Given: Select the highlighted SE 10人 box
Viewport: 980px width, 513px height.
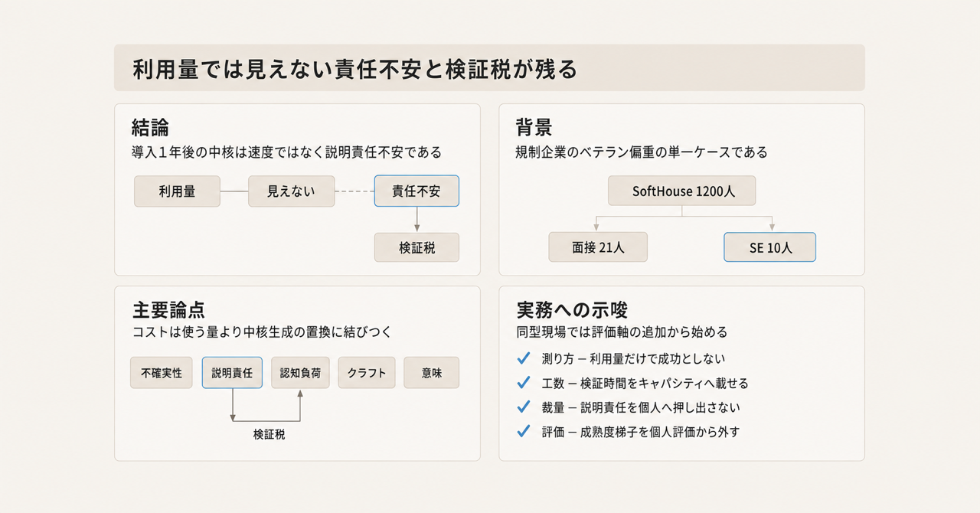Looking at the screenshot, I should 769,247.
